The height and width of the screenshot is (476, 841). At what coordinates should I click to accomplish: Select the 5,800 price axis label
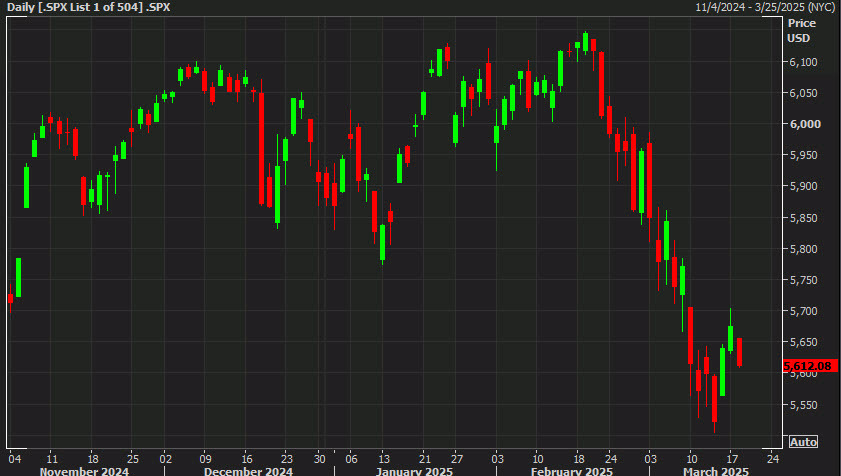803,249
